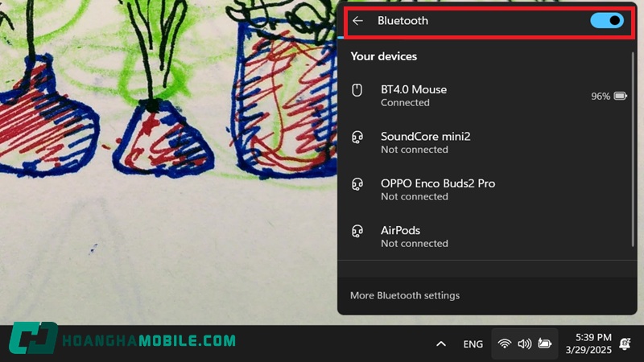Click the Wi-Fi icon in taskbar
Screen dimensions: 644x362
(505, 343)
